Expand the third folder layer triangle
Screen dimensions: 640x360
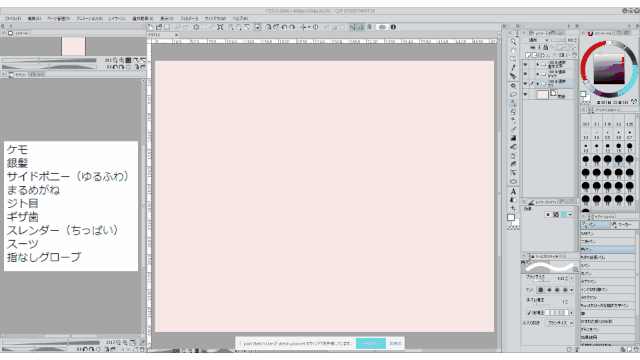[x=538, y=84]
